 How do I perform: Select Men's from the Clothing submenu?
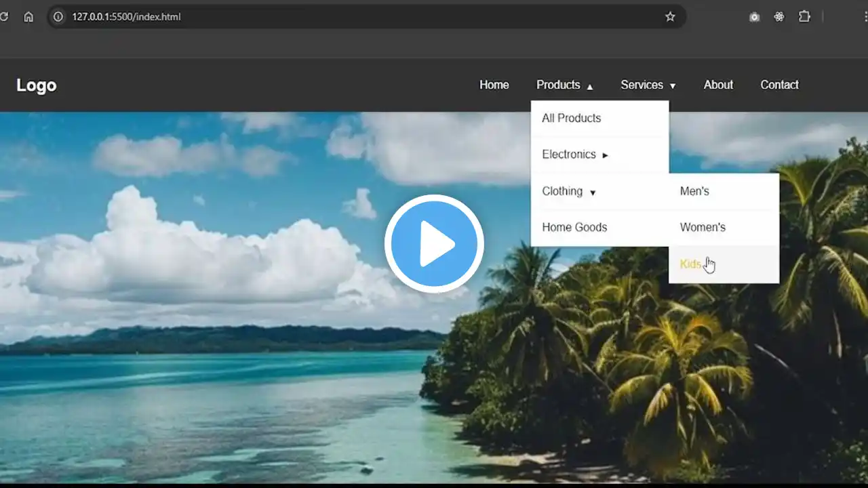point(694,191)
